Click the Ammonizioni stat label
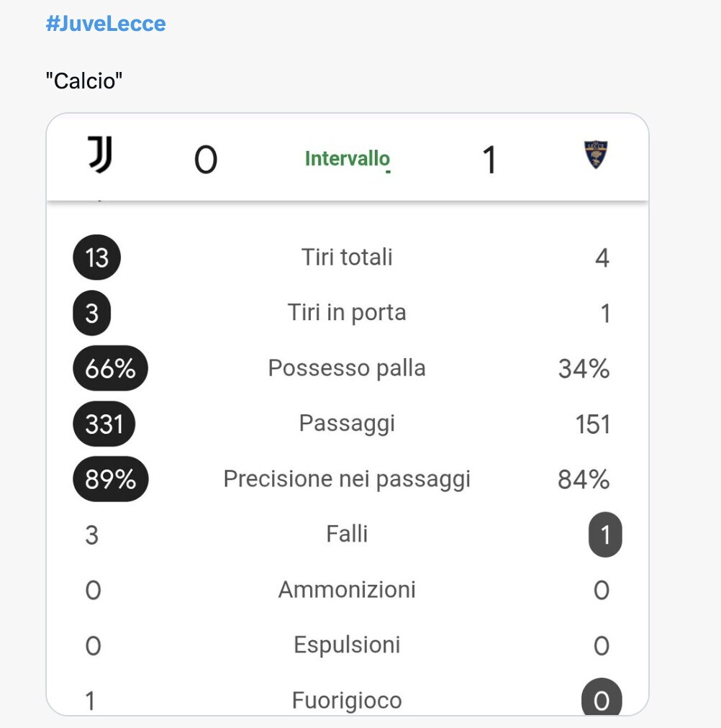 pyautogui.click(x=347, y=589)
